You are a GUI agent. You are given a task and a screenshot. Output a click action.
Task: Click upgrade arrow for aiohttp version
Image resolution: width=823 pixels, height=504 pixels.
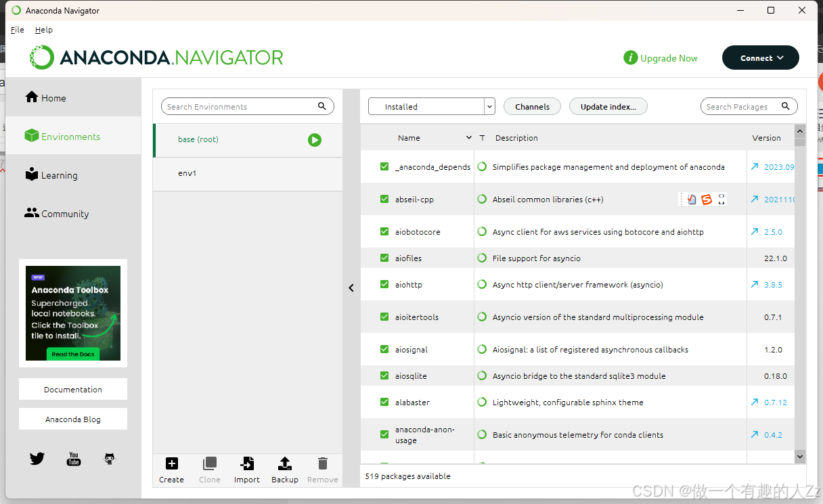[755, 284]
